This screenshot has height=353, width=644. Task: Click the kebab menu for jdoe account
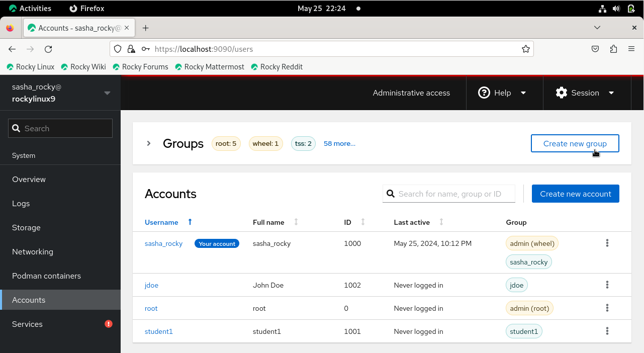click(x=607, y=285)
